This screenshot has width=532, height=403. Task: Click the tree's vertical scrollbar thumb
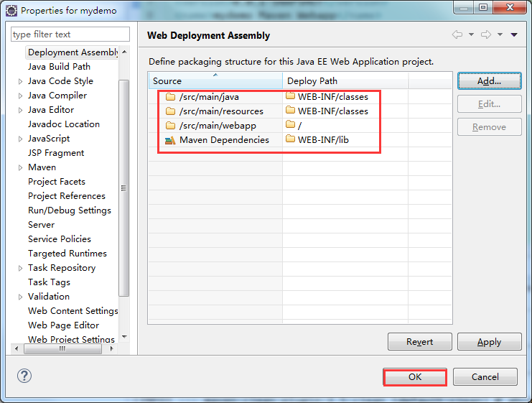click(124, 188)
